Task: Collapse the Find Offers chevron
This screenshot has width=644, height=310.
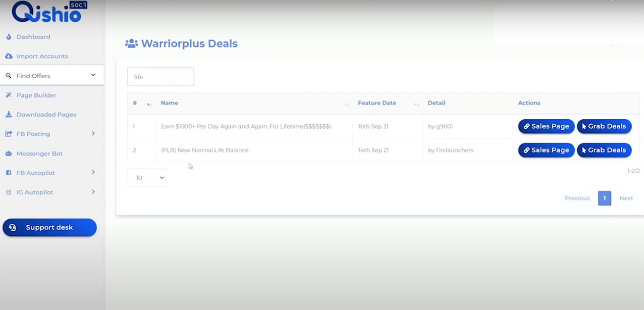Action: (93, 75)
